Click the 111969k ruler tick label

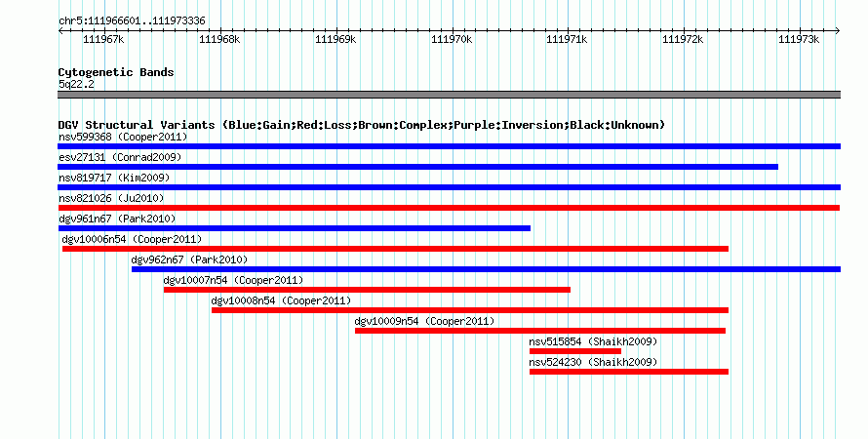(x=335, y=39)
